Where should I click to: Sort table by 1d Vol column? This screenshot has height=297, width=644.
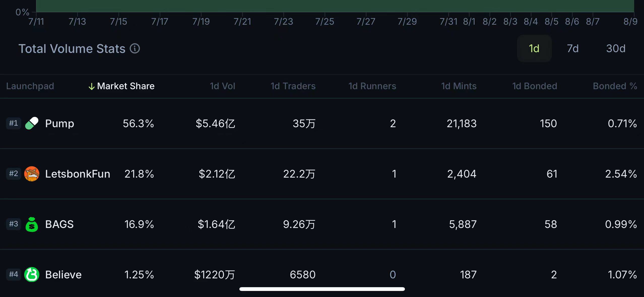pyautogui.click(x=222, y=86)
